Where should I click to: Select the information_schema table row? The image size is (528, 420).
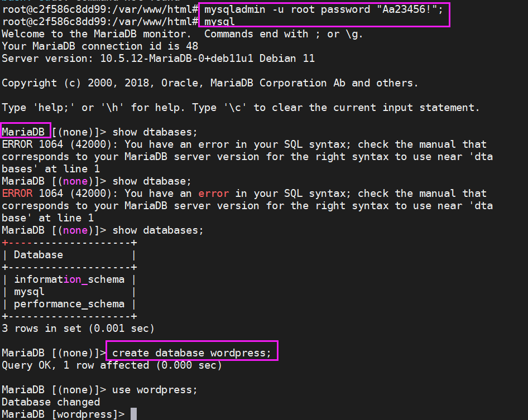69,279
